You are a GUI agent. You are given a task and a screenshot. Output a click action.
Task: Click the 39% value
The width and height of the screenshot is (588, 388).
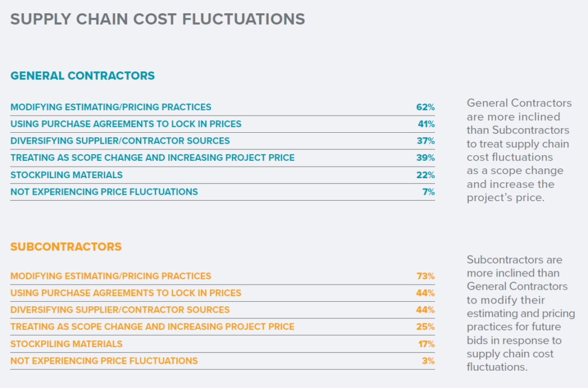coord(425,158)
